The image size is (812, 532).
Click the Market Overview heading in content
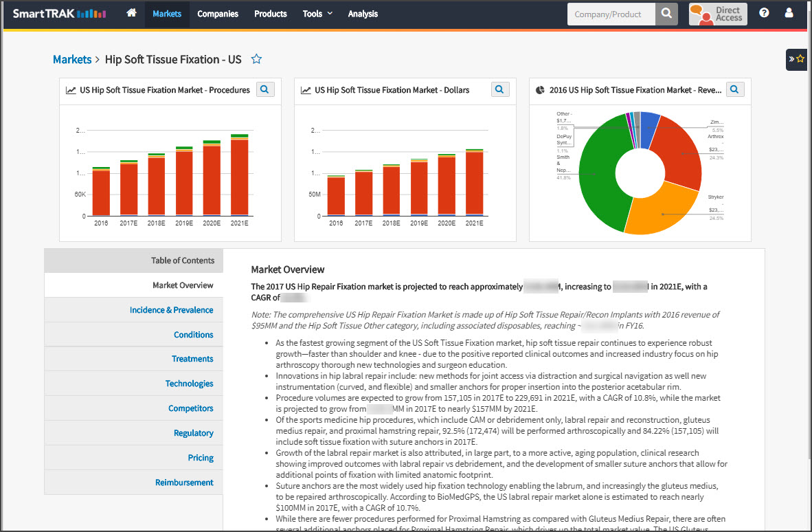coord(287,270)
